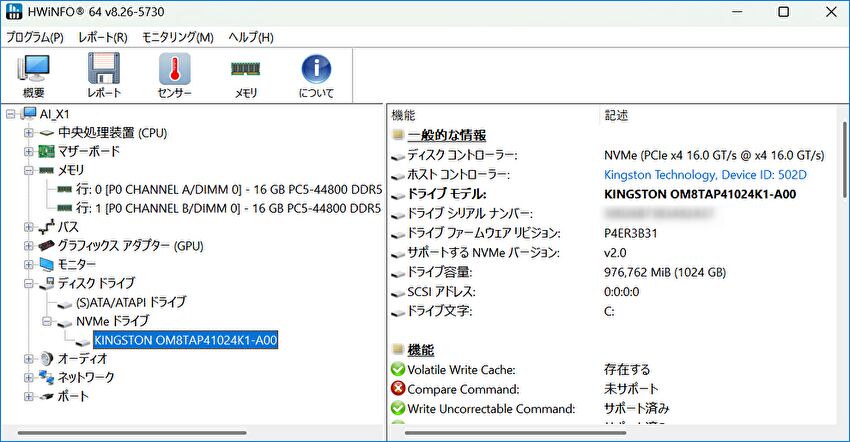The width and height of the screenshot is (850, 442).
Task: Click the ドライブ文字: row label
Action: 440,311
